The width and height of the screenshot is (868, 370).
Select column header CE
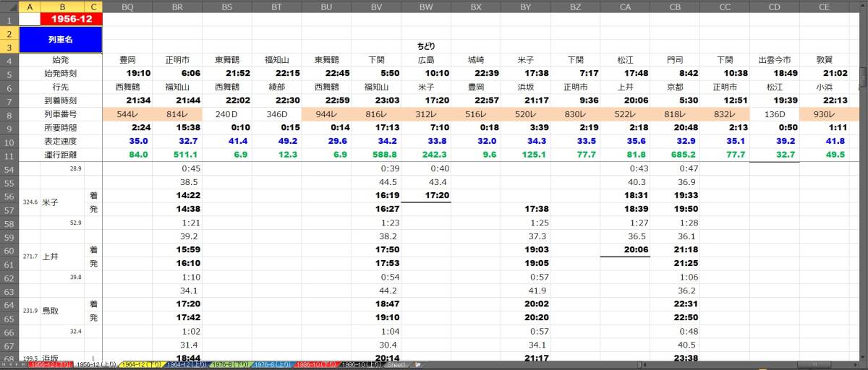tap(824, 7)
